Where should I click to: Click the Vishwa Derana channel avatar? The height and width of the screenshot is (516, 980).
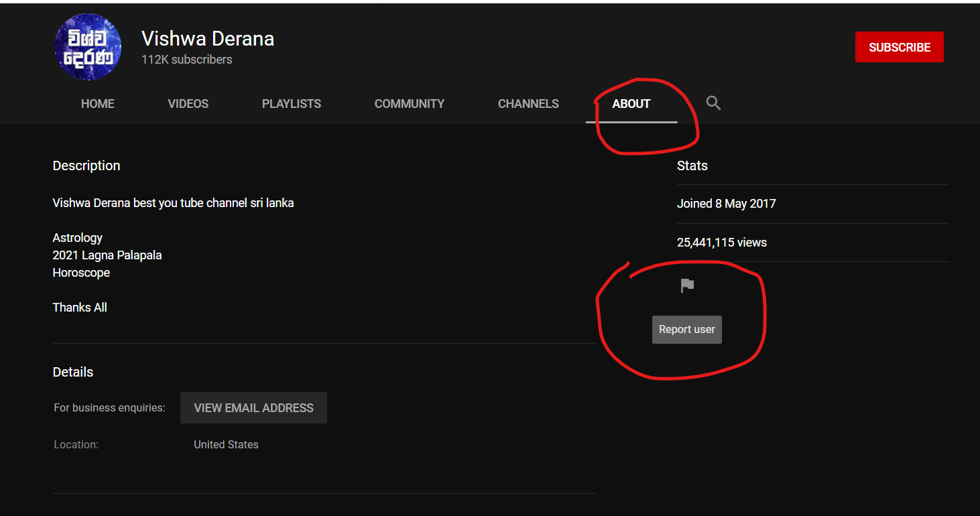[x=88, y=47]
